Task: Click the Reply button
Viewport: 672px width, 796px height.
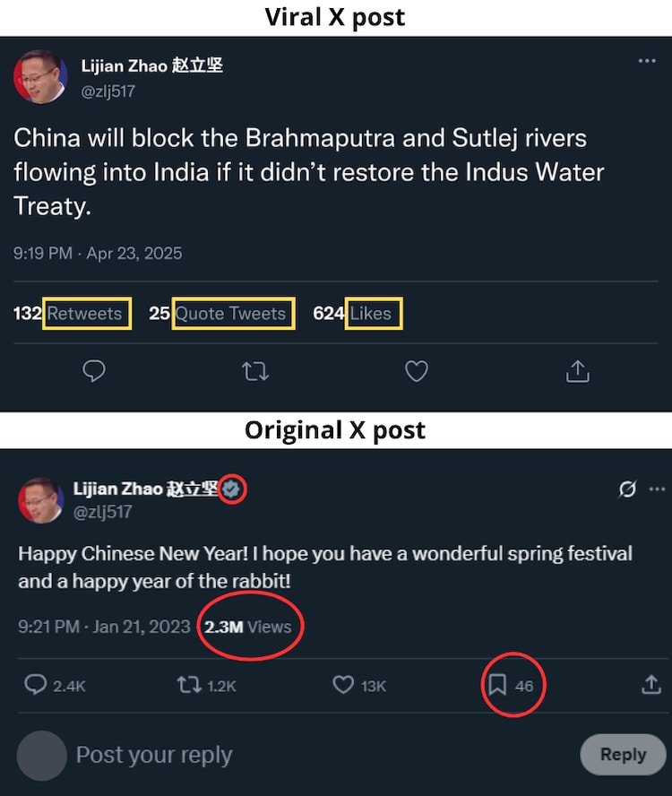Action: click(x=623, y=755)
